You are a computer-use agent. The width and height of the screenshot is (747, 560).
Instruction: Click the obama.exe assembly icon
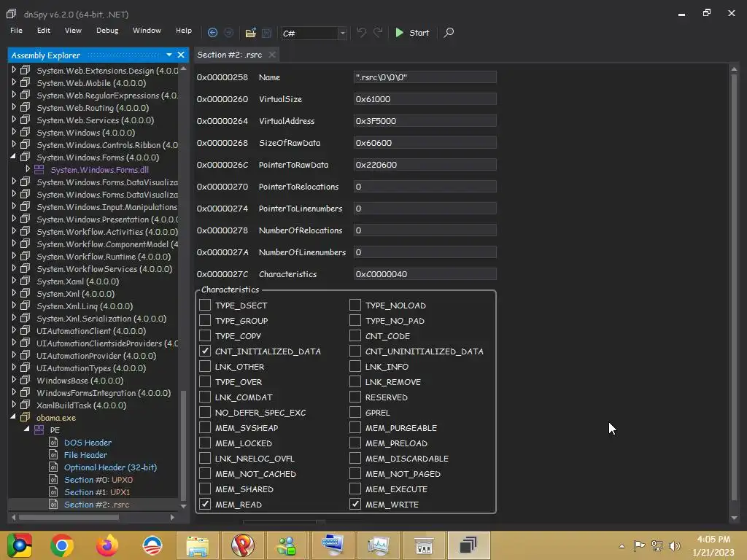coord(26,418)
